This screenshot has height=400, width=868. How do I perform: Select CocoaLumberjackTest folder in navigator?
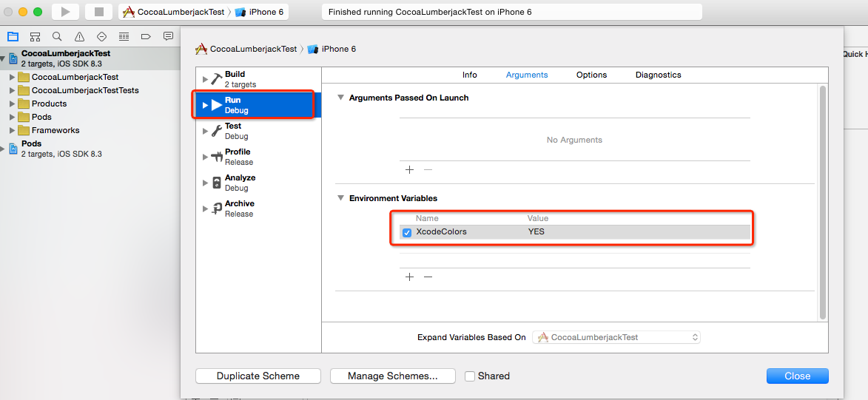pyautogui.click(x=75, y=77)
